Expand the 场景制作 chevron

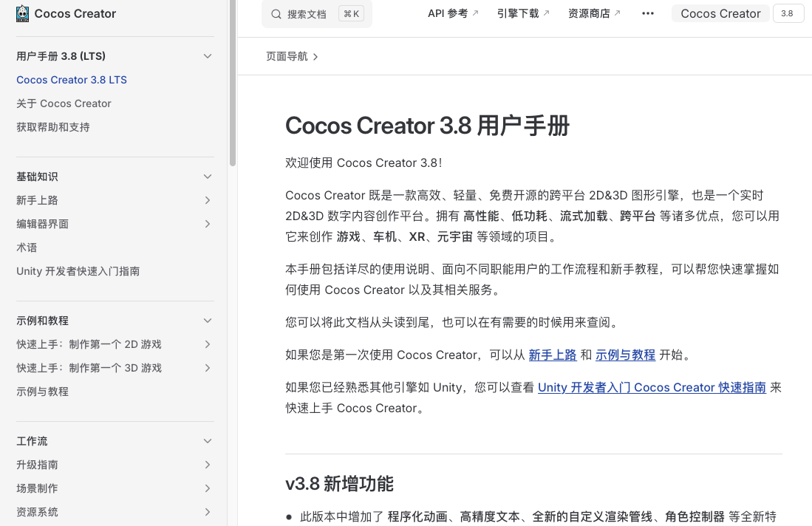(208, 488)
